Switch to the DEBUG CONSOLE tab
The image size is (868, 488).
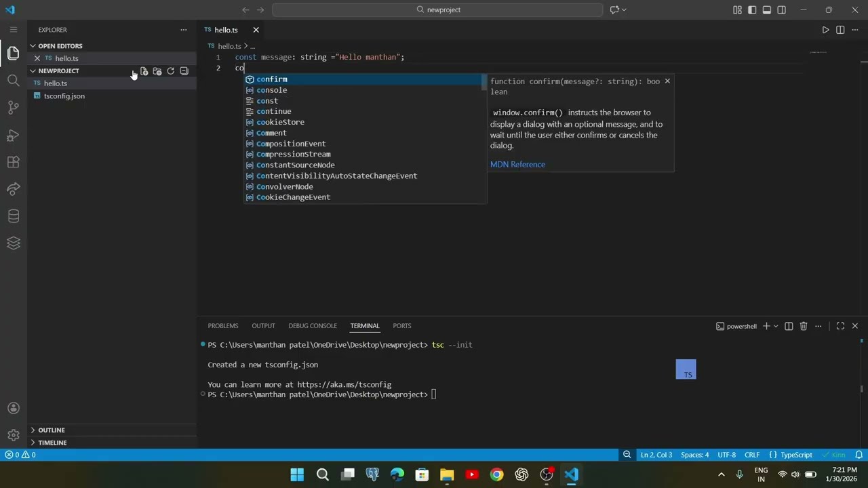click(313, 326)
